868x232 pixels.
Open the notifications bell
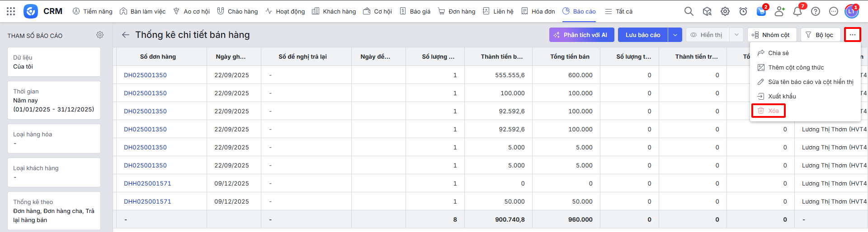(x=797, y=11)
